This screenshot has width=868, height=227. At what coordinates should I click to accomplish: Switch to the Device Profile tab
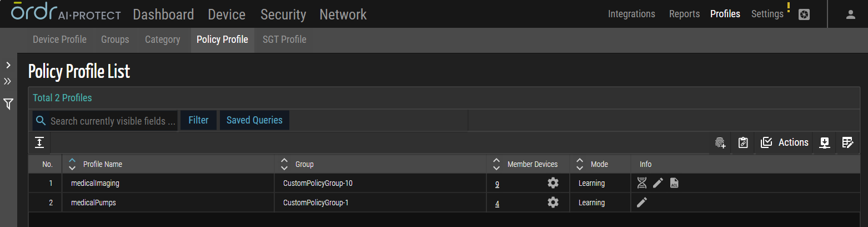tap(59, 40)
